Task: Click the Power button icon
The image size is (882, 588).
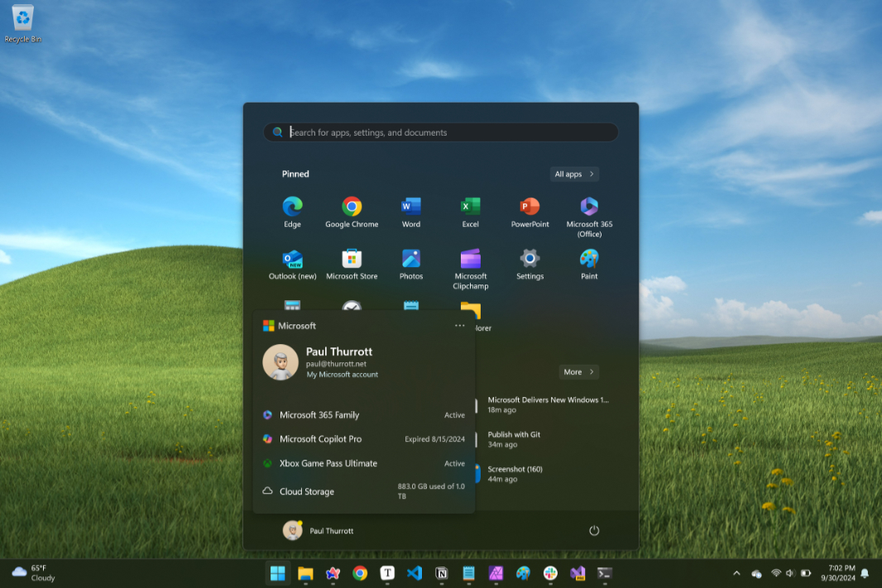Action: (x=593, y=531)
